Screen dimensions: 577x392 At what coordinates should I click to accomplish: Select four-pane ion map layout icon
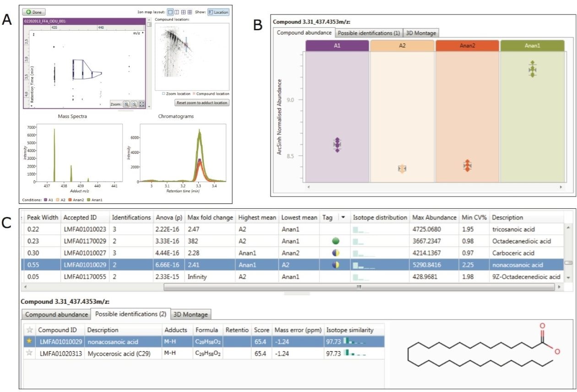pyautogui.click(x=184, y=12)
